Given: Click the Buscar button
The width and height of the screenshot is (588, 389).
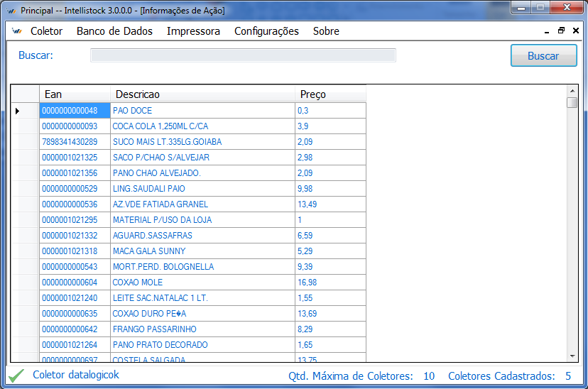Looking at the screenshot, I should point(543,55).
